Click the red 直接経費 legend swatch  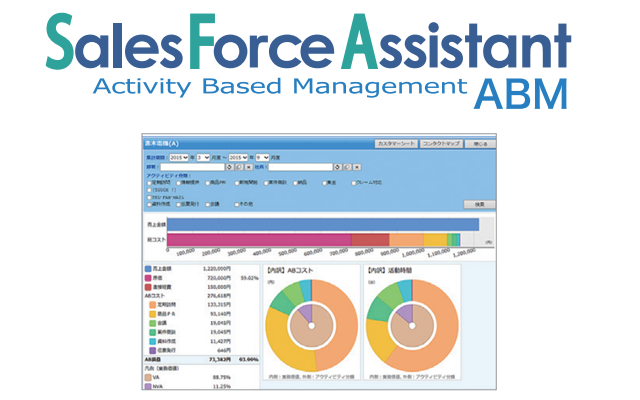pyautogui.click(x=148, y=287)
